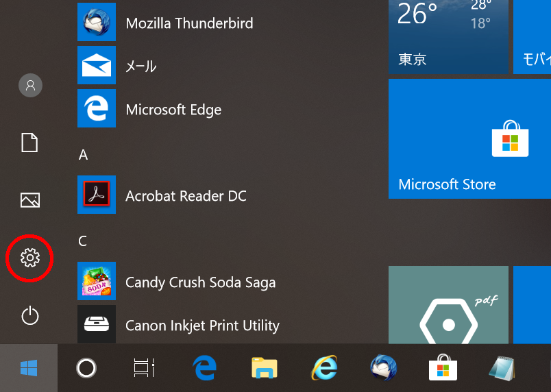The image size is (551, 392).
Task: Open Microsoft Store from taskbar
Action: pos(443,368)
